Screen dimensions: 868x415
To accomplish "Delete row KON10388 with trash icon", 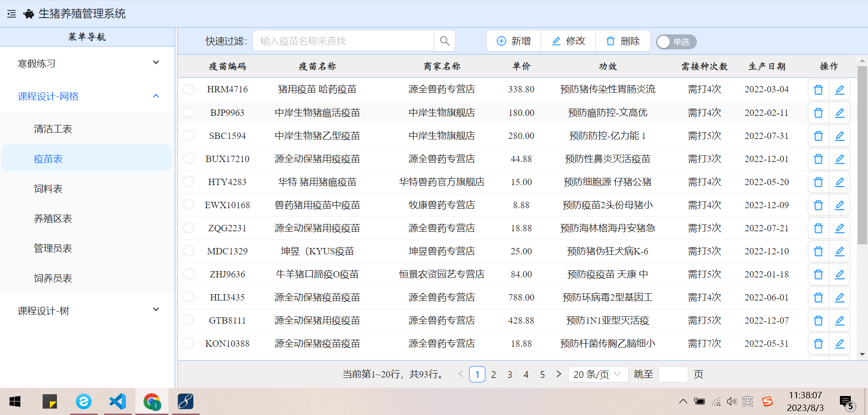I will point(818,343).
